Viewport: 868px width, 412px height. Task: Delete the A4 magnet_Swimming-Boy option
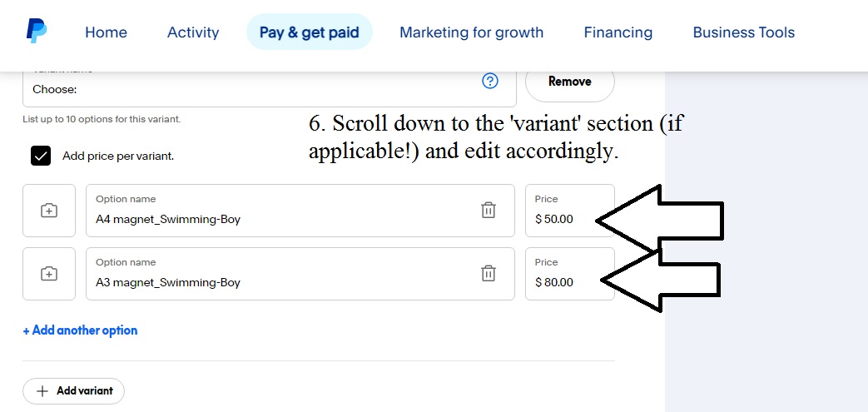(x=489, y=211)
